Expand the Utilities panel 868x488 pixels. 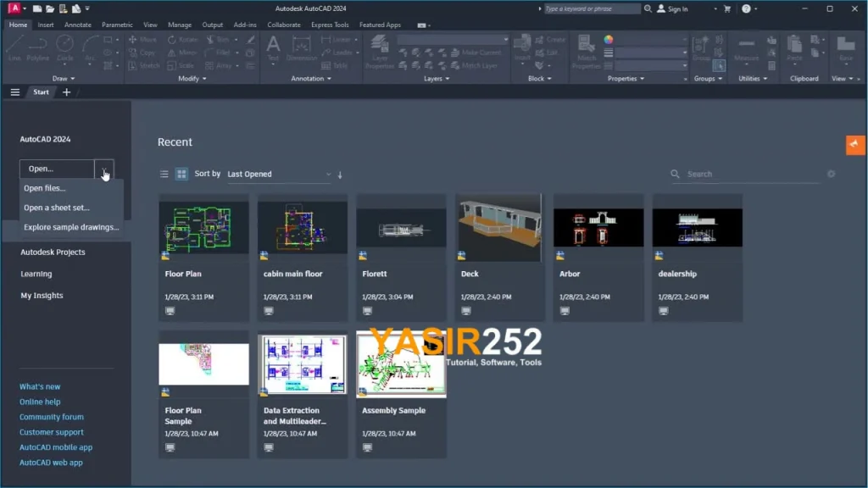point(753,79)
